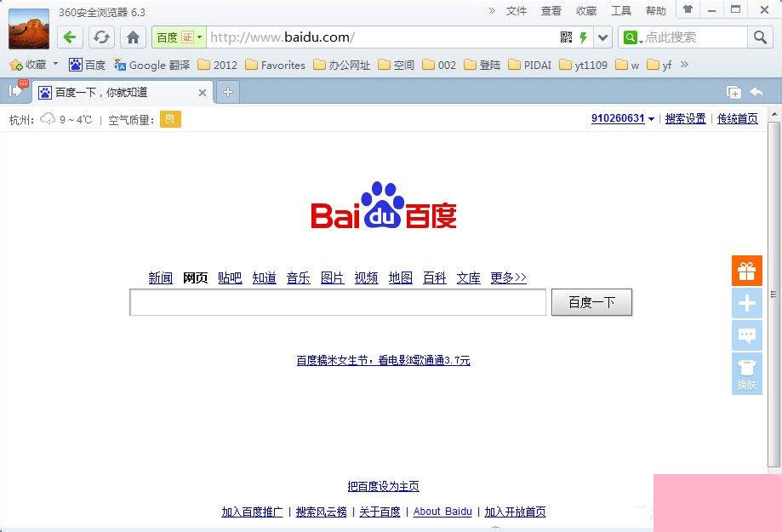Open the sidebar toggle with message badge
This screenshot has width=782, height=532.
(x=18, y=89)
